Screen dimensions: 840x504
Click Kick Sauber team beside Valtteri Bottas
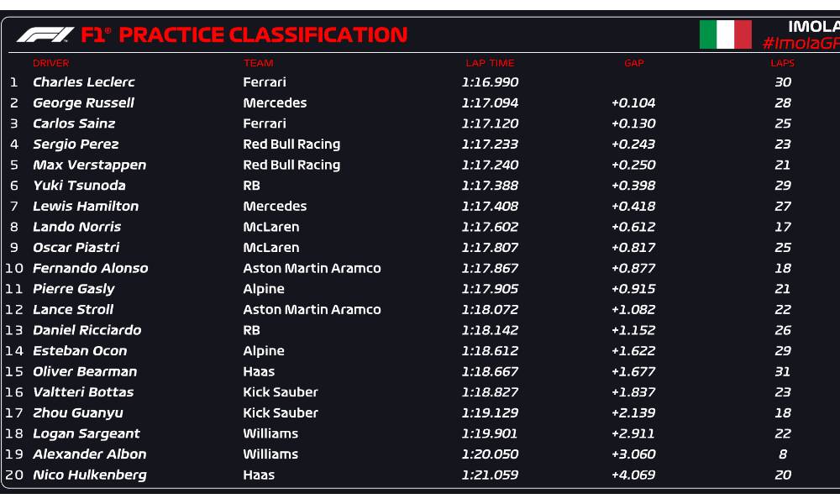coord(281,392)
